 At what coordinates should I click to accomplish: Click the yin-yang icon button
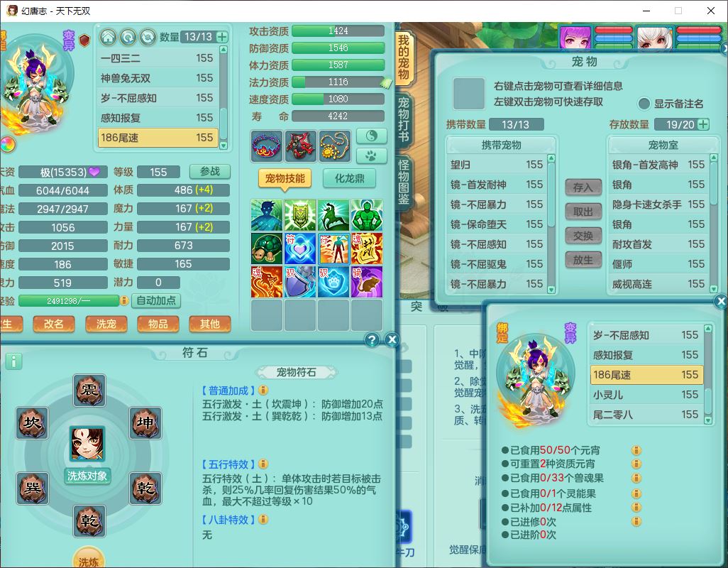pyautogui.click(x=372, y=136)
